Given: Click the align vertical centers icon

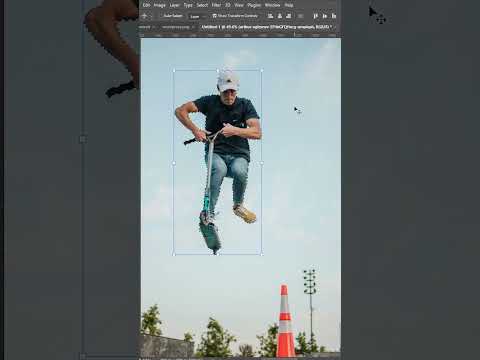Looking at the screenshot, I should click(325, 16).
